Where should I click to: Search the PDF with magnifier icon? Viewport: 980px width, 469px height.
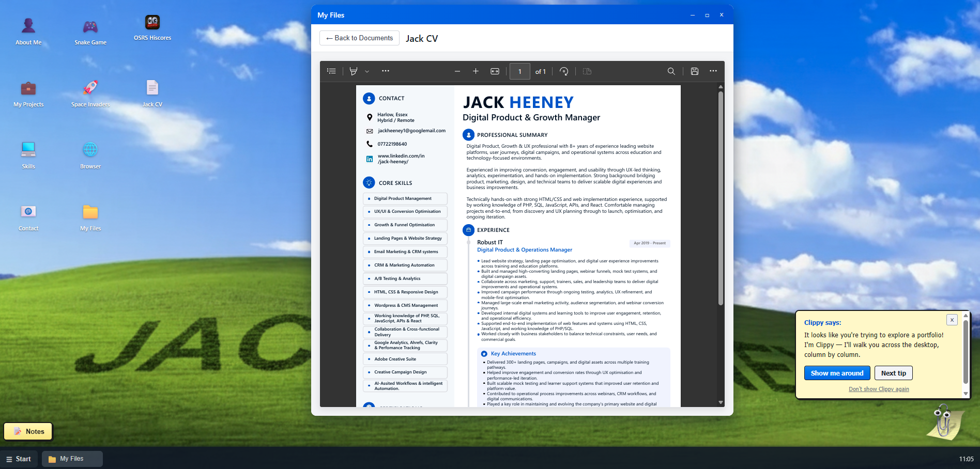point(671,71)
